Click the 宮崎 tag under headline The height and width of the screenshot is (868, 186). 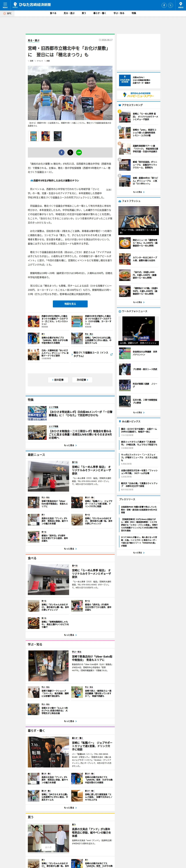(31, 61)
